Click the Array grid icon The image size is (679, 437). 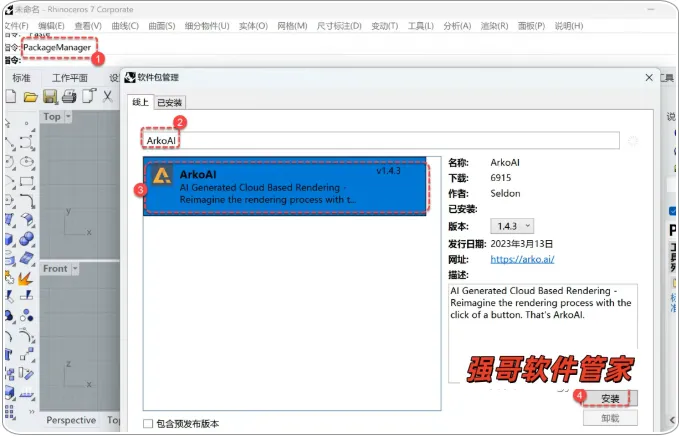click(x=10, y=411)
